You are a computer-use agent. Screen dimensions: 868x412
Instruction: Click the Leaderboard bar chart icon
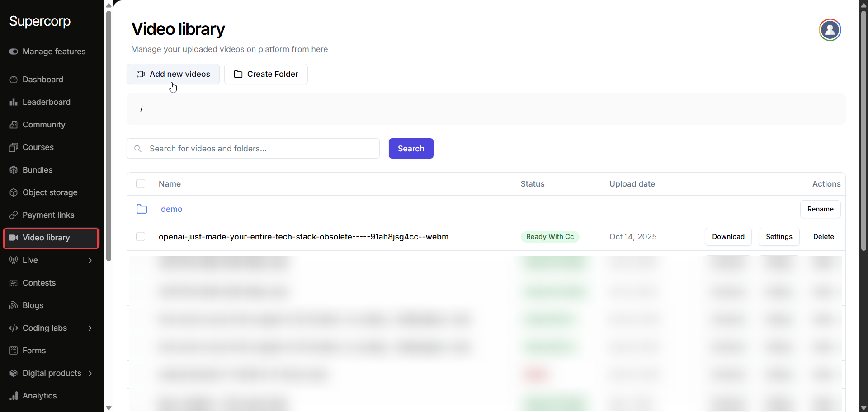pos(14,102)
